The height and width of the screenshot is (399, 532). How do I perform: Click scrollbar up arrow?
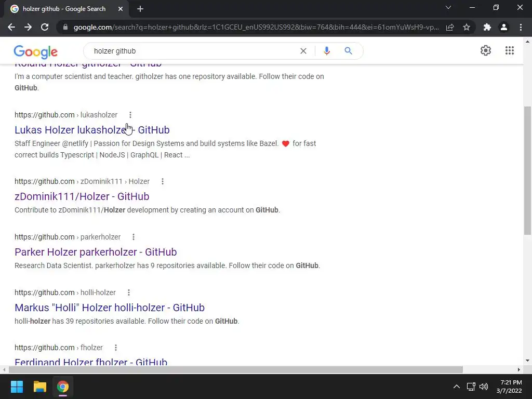click(527, 42)
